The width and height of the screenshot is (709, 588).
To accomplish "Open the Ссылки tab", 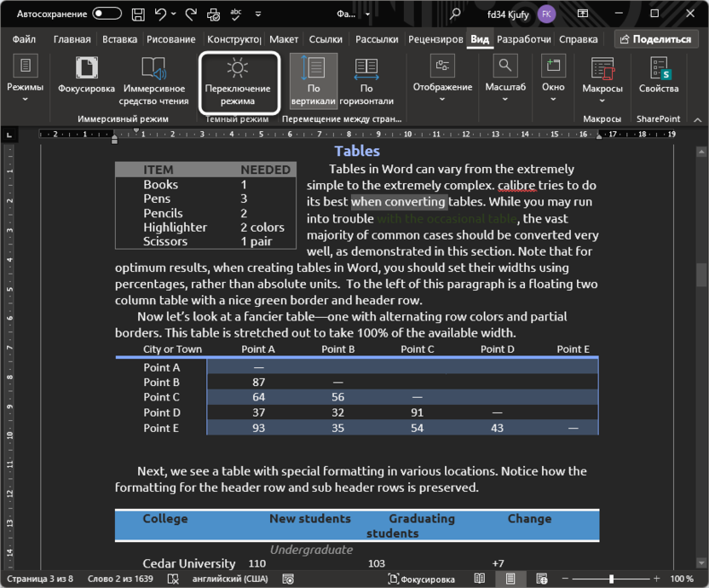I will point(326,39).
